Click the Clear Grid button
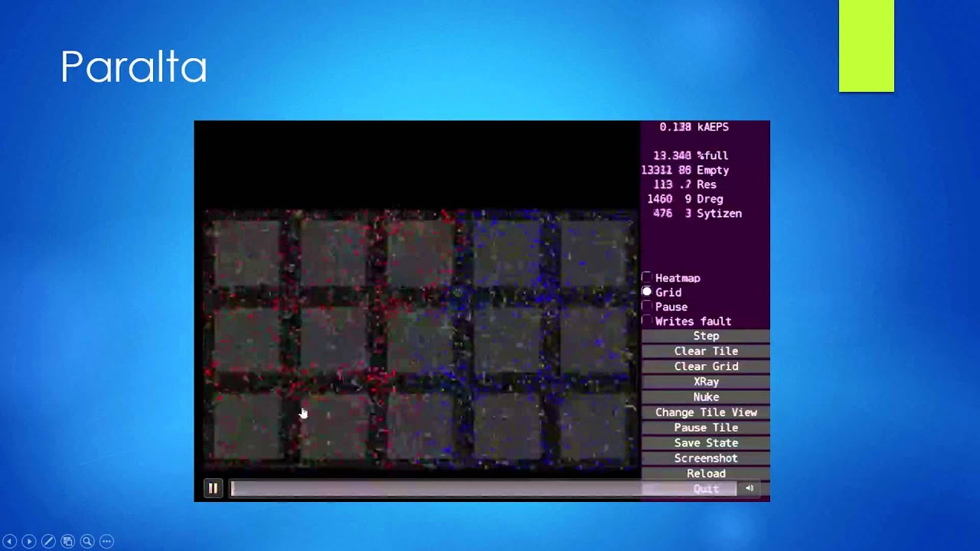Image resolution: width=980 pixels, height=551 pixels. tap(706, 367)
